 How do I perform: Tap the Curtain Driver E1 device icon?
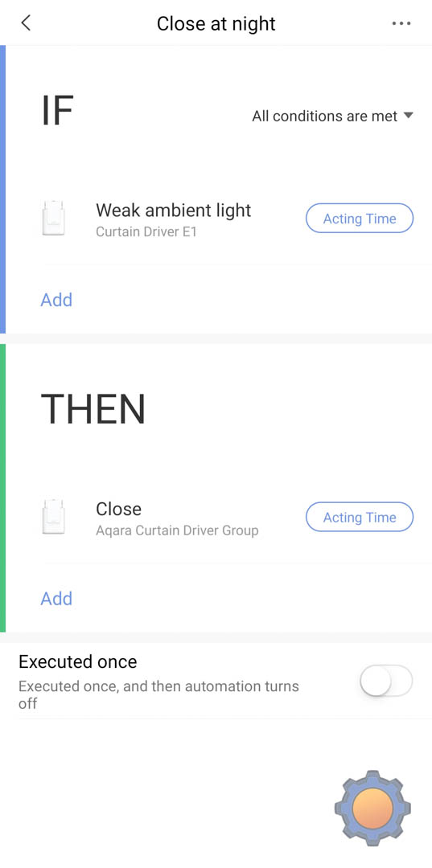54,219
